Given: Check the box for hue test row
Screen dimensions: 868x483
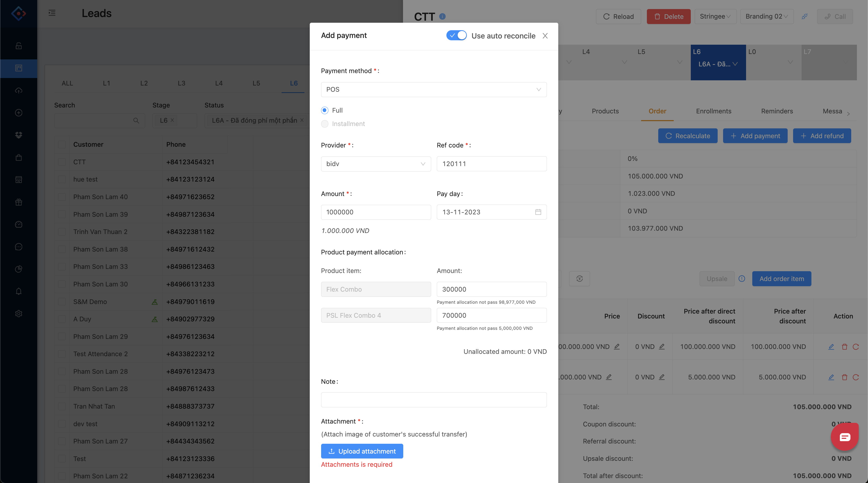Looking at the screenshot, I should pos(62,179).
